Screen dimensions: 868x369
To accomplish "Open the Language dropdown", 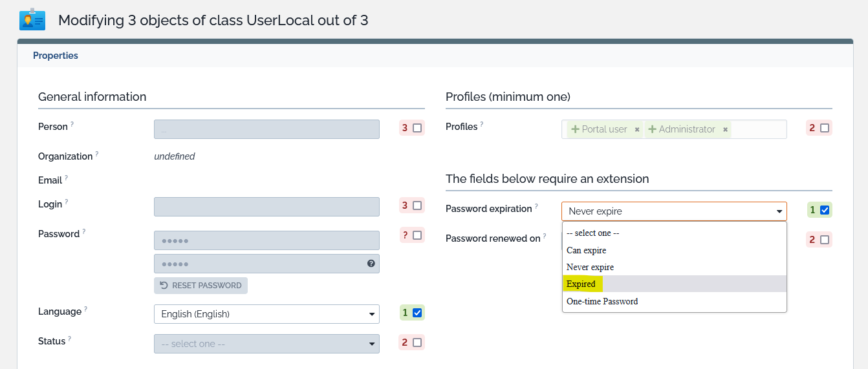I will (x=266, y=314).
